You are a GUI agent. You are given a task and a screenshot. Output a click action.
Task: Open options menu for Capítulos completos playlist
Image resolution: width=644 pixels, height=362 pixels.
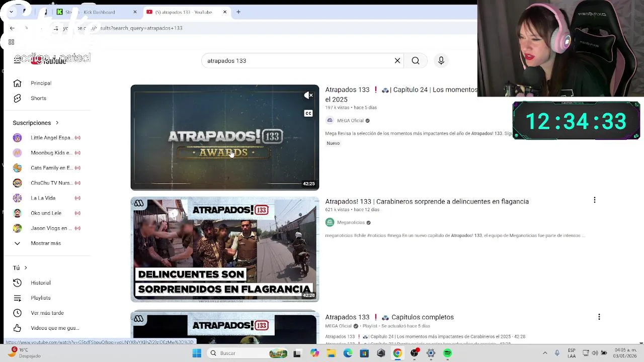(x=599, y=317)
